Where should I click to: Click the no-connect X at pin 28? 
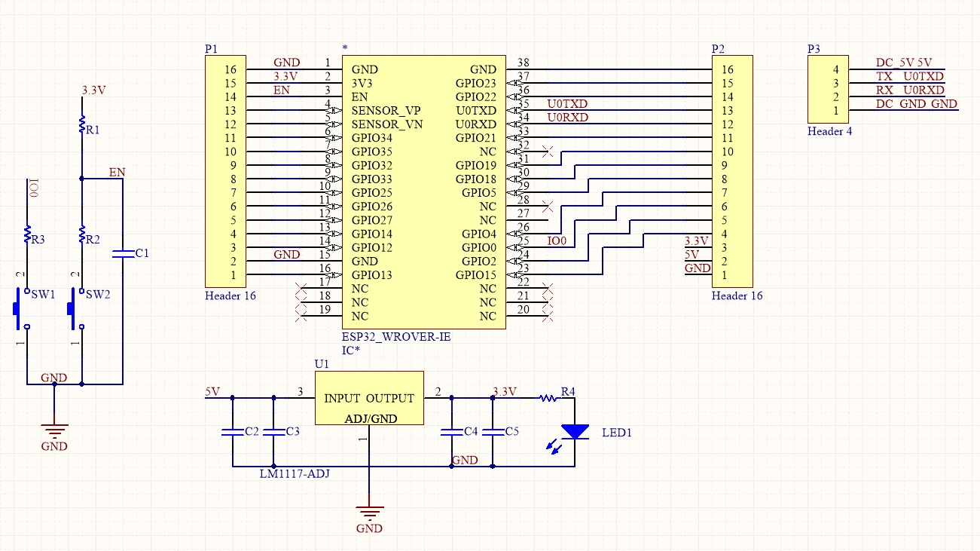548,206
